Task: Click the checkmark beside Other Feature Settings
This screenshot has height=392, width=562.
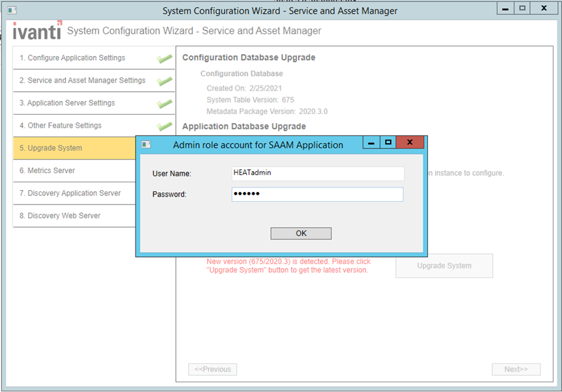Action: click(165, 126)
